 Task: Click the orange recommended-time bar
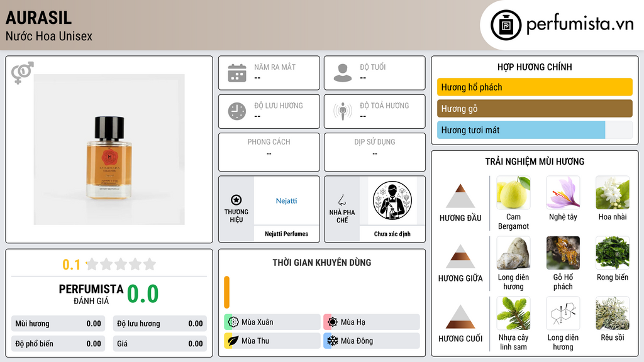click(x=226, y=292)
